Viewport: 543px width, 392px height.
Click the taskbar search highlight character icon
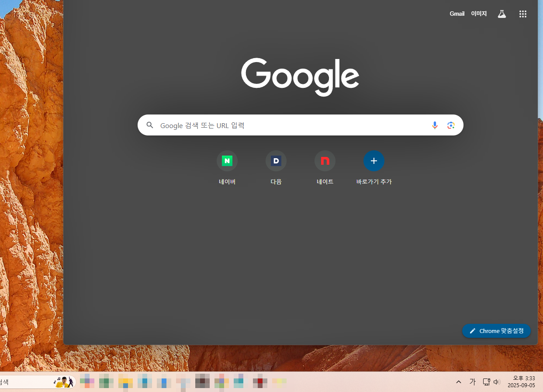(x=63, y=382)
